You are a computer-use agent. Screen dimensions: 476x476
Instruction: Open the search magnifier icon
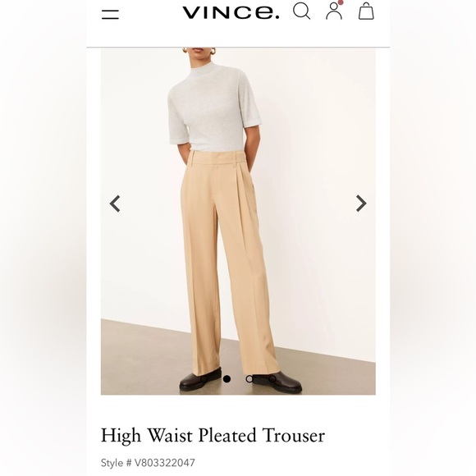pyautogui.click(x=301, y=11)
